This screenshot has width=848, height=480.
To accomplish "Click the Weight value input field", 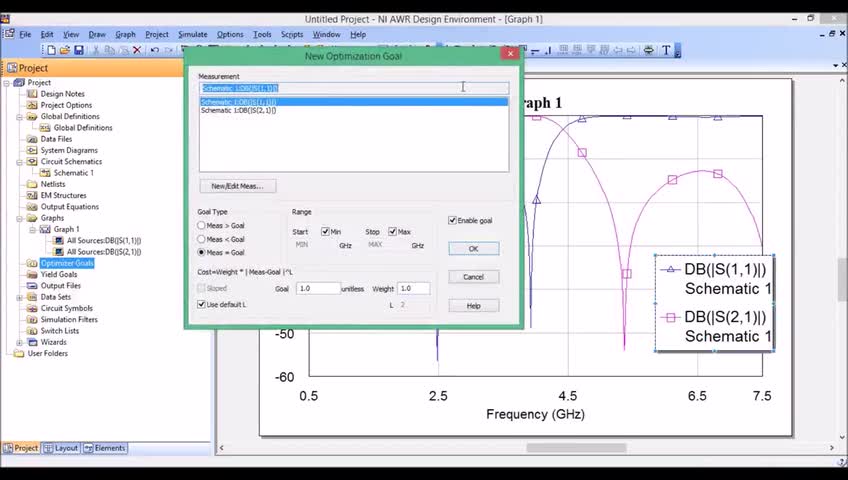I will click(414, 289).
